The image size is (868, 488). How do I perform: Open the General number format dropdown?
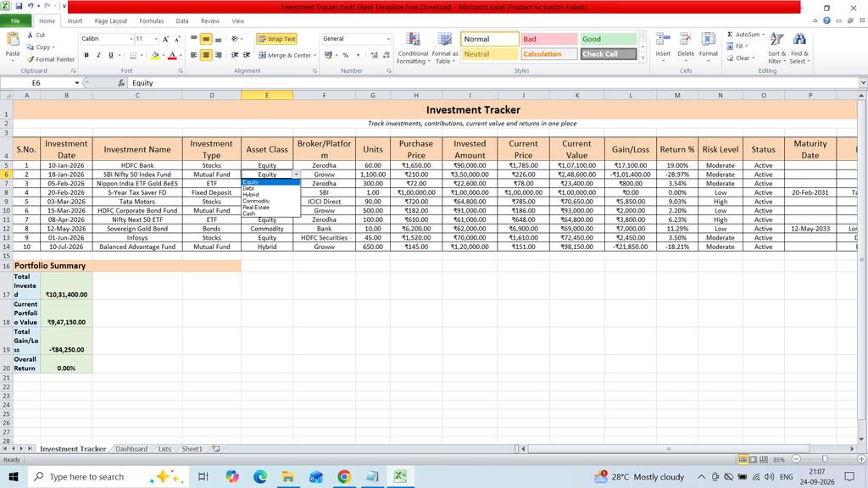[388, 39]
